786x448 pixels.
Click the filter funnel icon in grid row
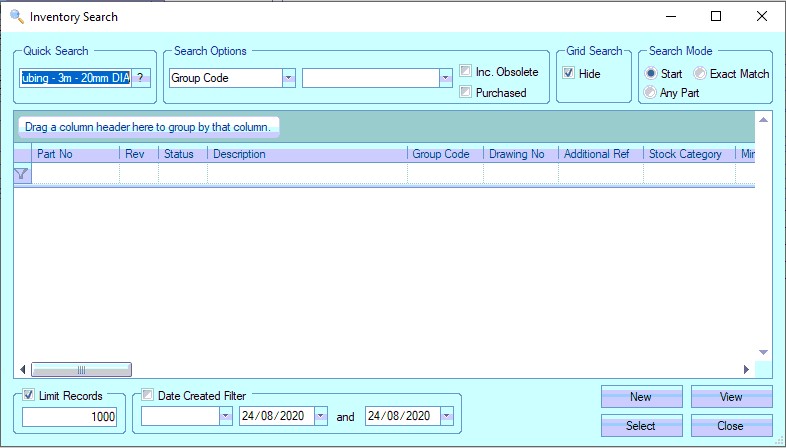[x=21, y=174]
